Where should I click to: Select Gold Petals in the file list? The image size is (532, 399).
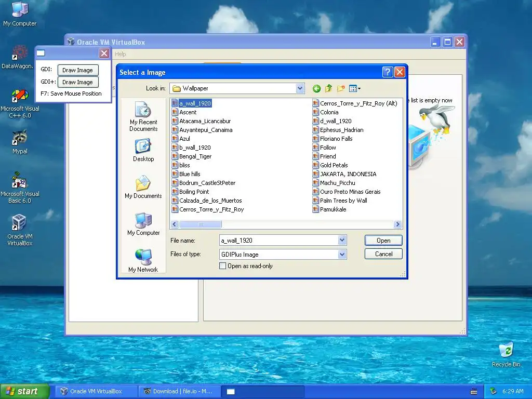330,165
